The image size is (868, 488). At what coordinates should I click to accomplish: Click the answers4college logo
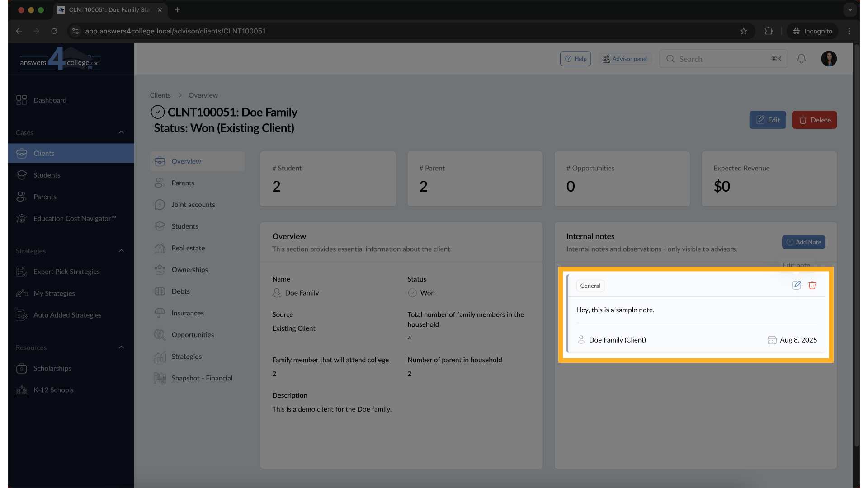(60, 59)
